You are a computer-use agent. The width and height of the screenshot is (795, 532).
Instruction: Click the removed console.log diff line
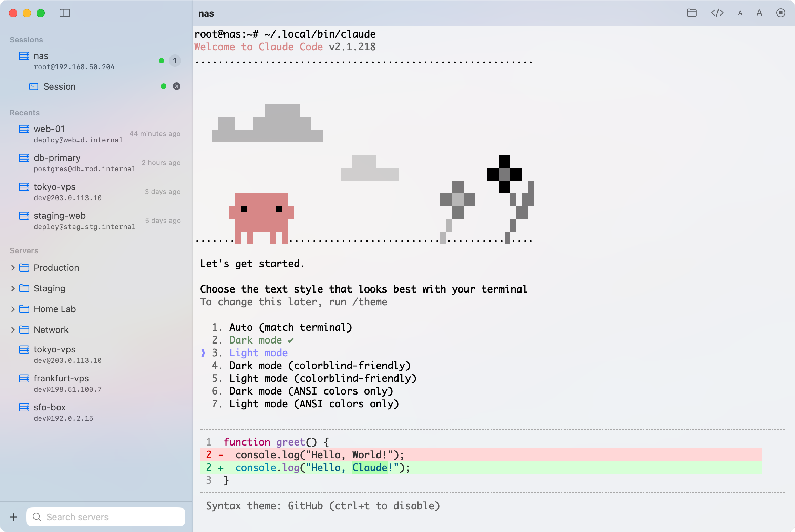click(x=481, y=455)
